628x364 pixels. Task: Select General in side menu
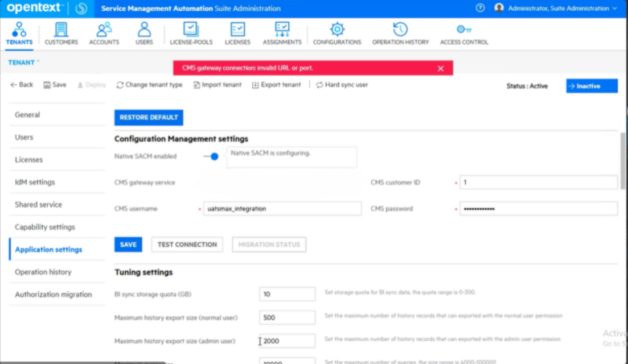coord(58,115)
